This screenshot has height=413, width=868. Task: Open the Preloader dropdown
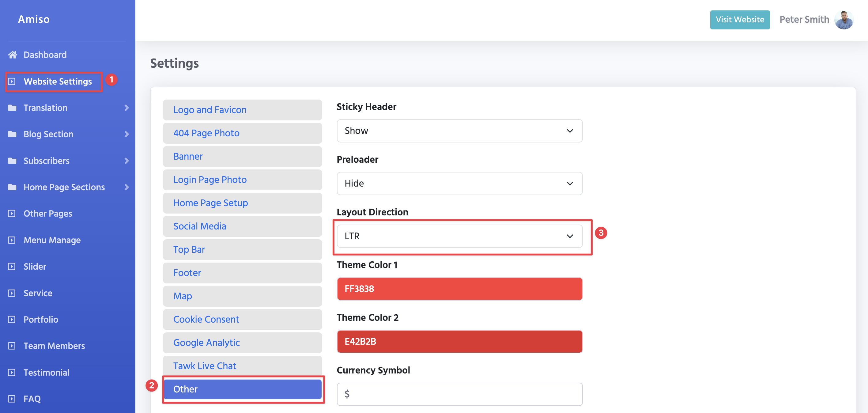[460, 184]
